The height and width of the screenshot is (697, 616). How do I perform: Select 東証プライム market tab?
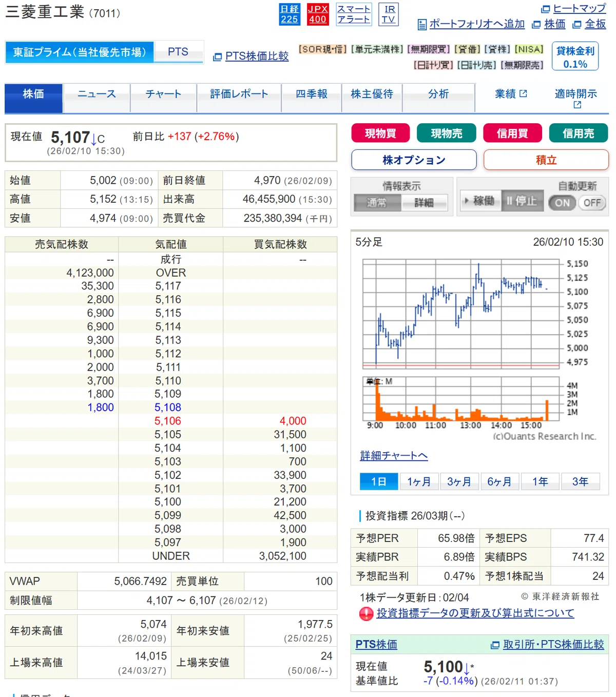tap(80, 52)
